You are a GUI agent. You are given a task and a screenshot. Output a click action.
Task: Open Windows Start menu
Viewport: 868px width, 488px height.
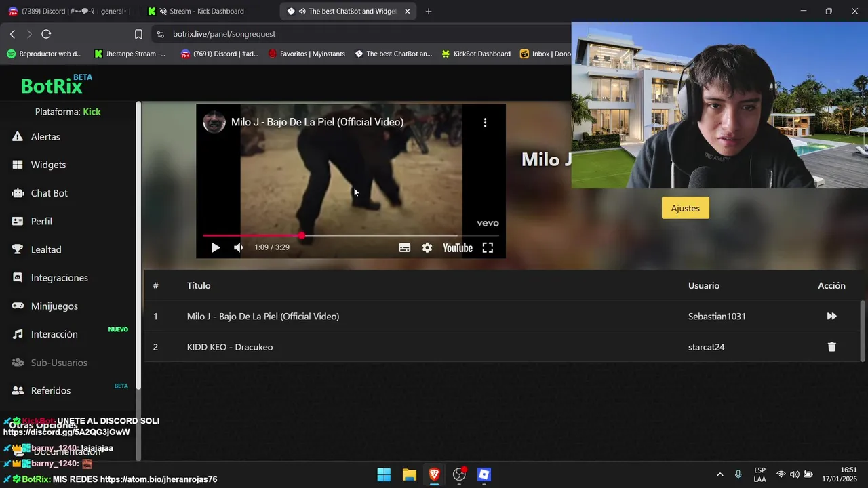(x=384, y=474)
